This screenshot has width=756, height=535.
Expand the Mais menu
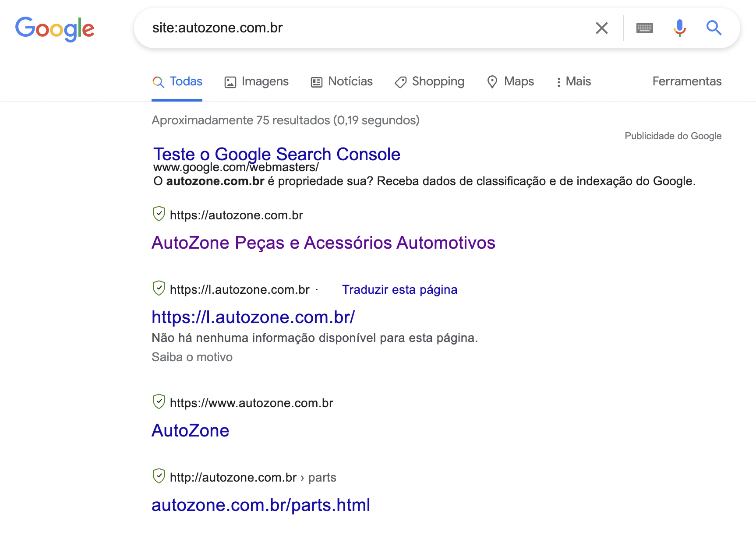[x=573, y=81]
